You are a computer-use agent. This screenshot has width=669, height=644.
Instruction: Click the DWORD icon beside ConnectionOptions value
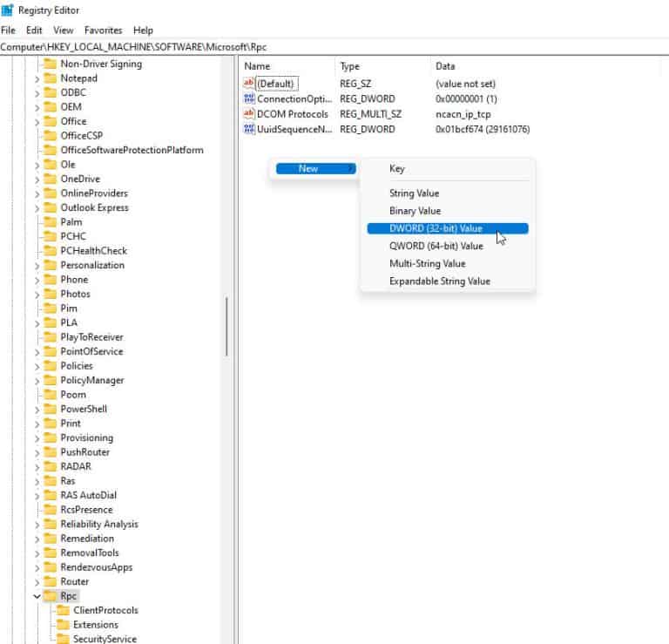point(250,99)
